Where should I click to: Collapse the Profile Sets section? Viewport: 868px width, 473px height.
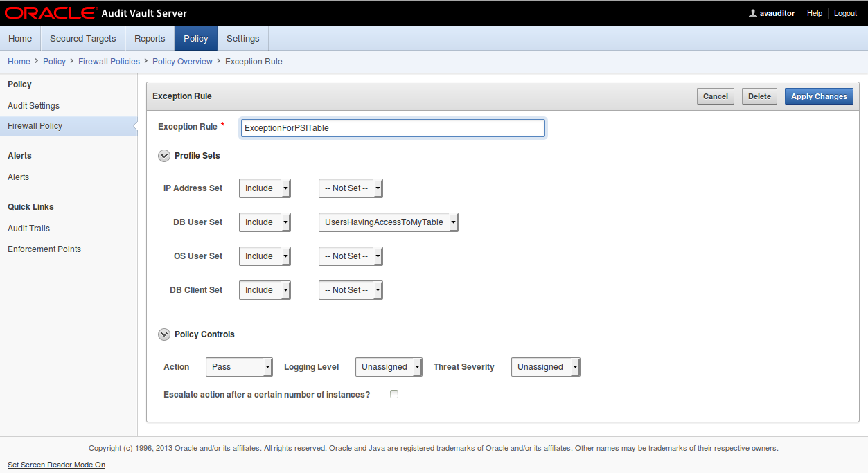pos(164,156)
